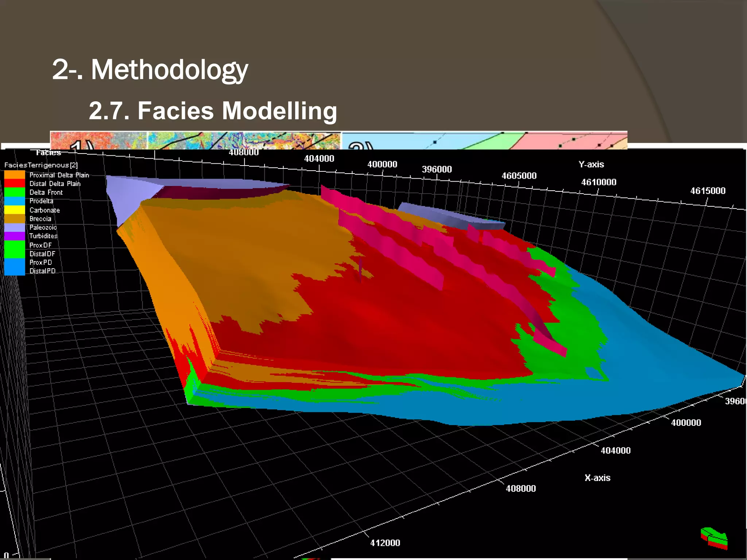Click the yellow Carbonate legend swatch
This screenshot has width=747, height=560.
15,210
